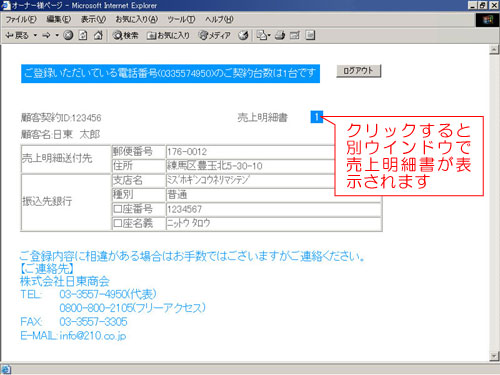
Task: Open the ファイル(F) menu
Action: pyautogui.click(x=21, y=19)
